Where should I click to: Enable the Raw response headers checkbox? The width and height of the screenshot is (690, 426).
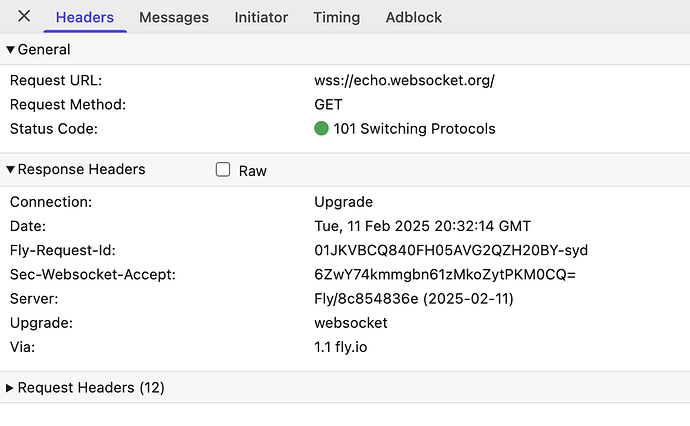click(223, 169)
